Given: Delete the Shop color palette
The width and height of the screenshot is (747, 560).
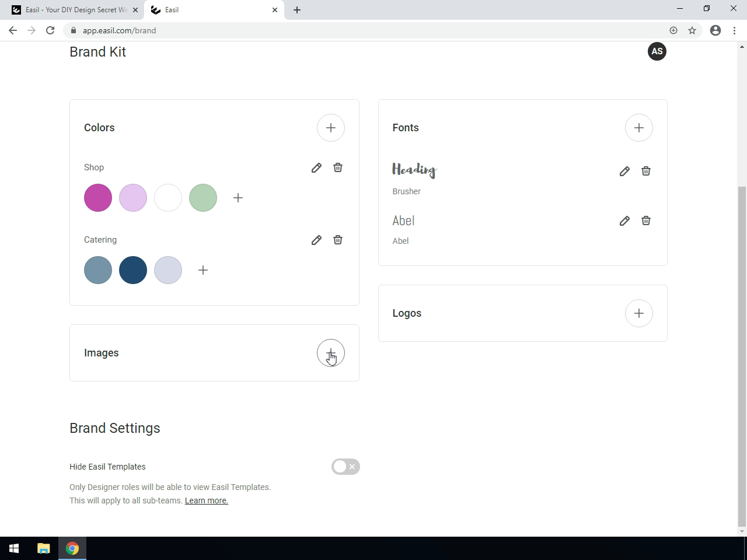Looking at the screenshot, I should click(338, 167).
